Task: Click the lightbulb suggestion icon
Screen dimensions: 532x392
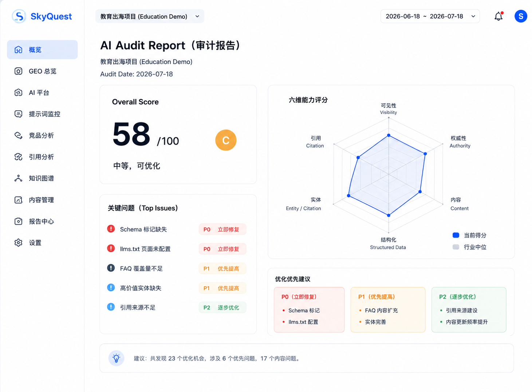Action: 116,358
